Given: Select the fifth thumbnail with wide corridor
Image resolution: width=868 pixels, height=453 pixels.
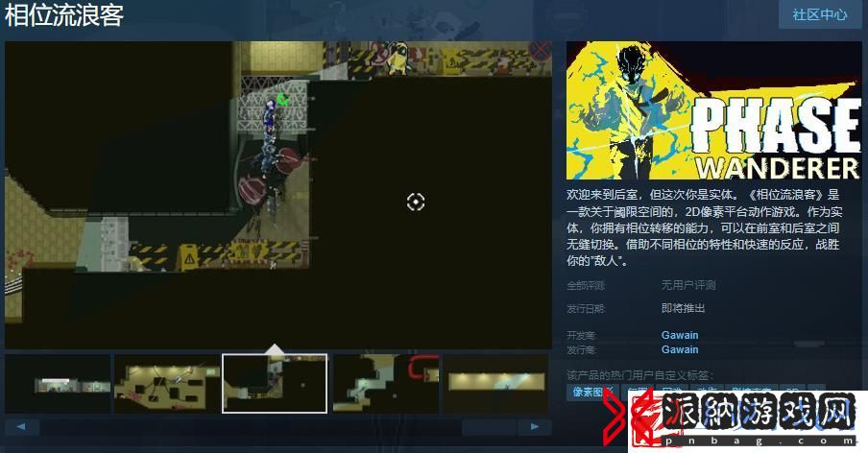Looking at the screenshot, I should [x=495, y=384].
